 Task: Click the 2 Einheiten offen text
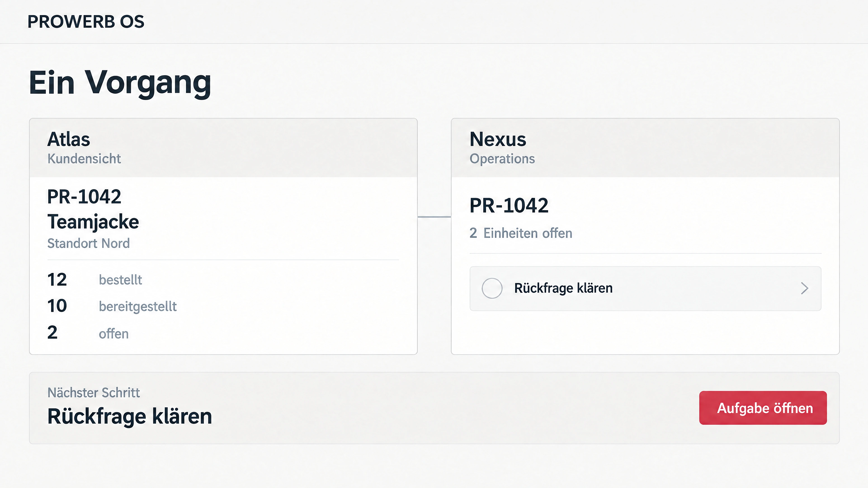pos(521,233)
